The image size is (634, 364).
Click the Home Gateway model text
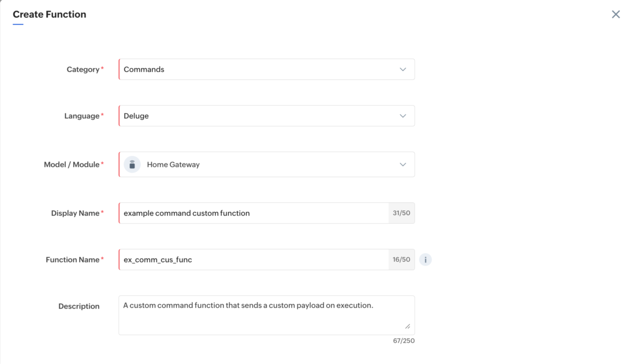[x=173, y=165]
